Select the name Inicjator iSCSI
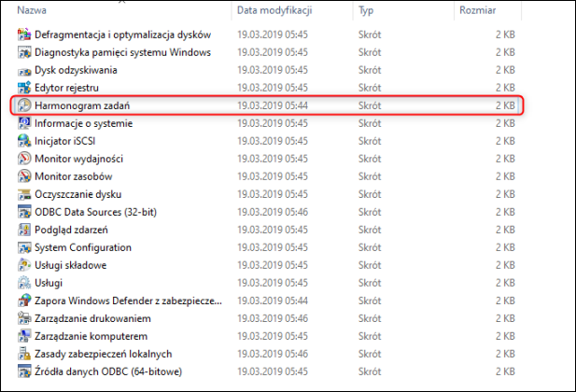The width and height of the screenshot is (576, 392). (65, 141)
